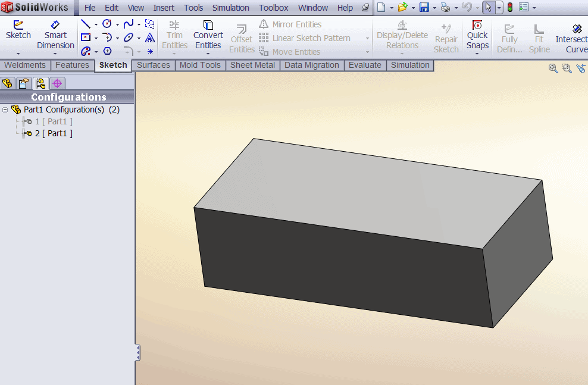Switch to the Features tab
588x385 pixels.
pyautogui.click(x=72, y=65)
